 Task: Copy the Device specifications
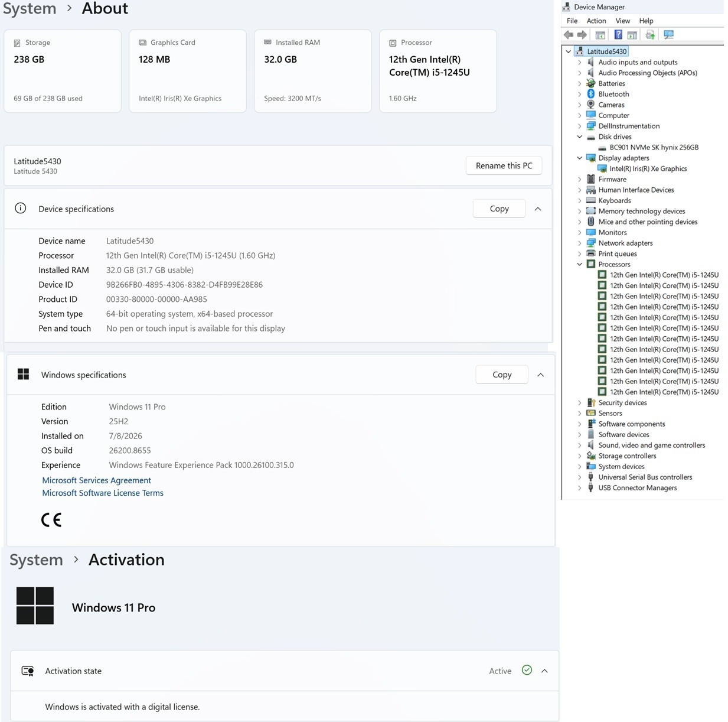tap(499, 209)
